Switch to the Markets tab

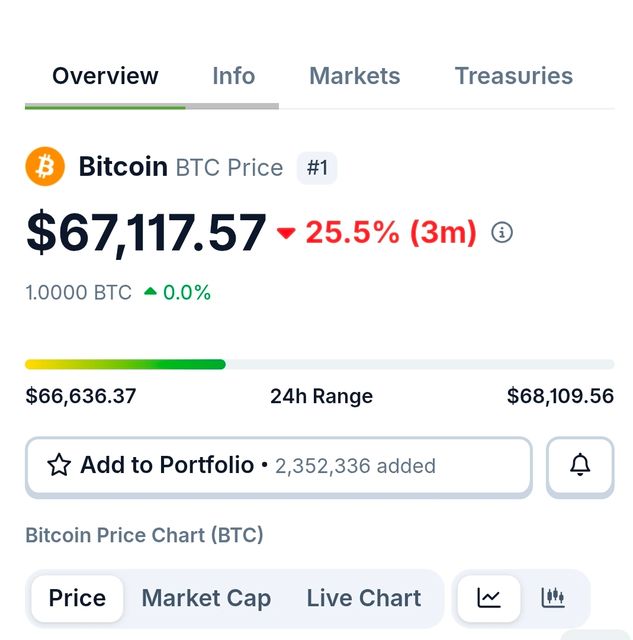pos(354,76)
